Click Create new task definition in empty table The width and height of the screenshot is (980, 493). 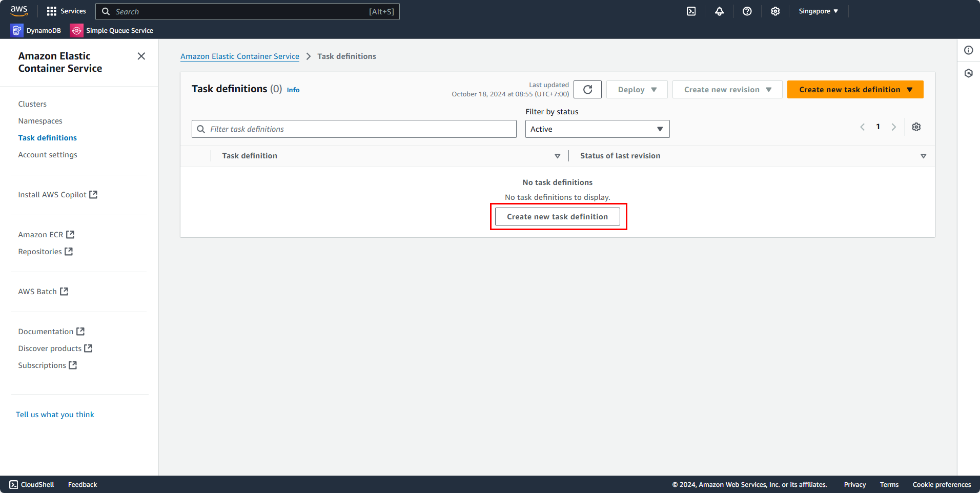coord(558,217)
